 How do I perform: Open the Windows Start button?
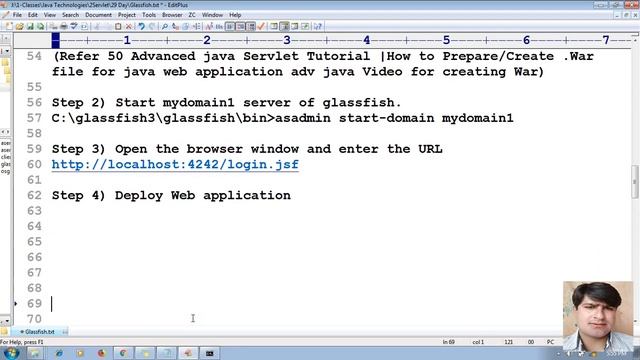coord(11,353)
